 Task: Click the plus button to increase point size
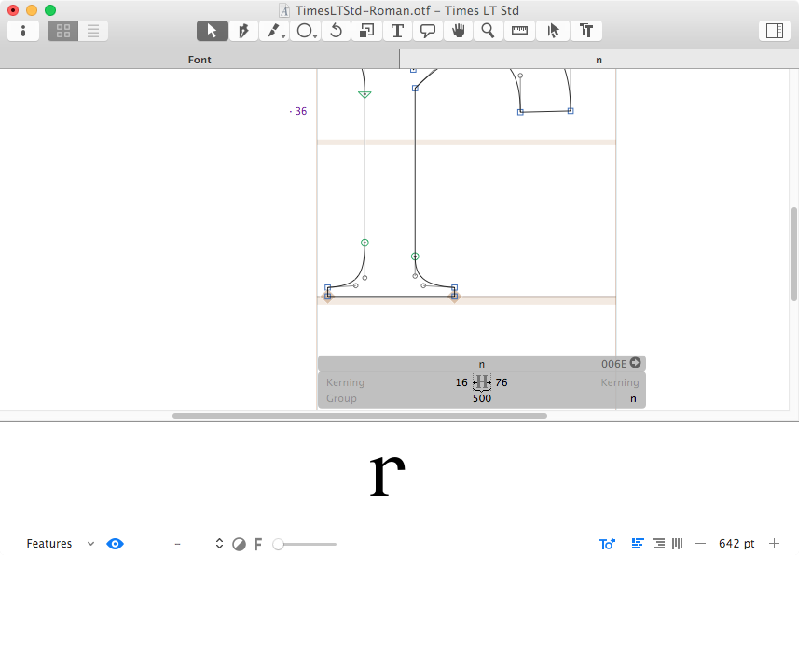click(x=774, y=544)
